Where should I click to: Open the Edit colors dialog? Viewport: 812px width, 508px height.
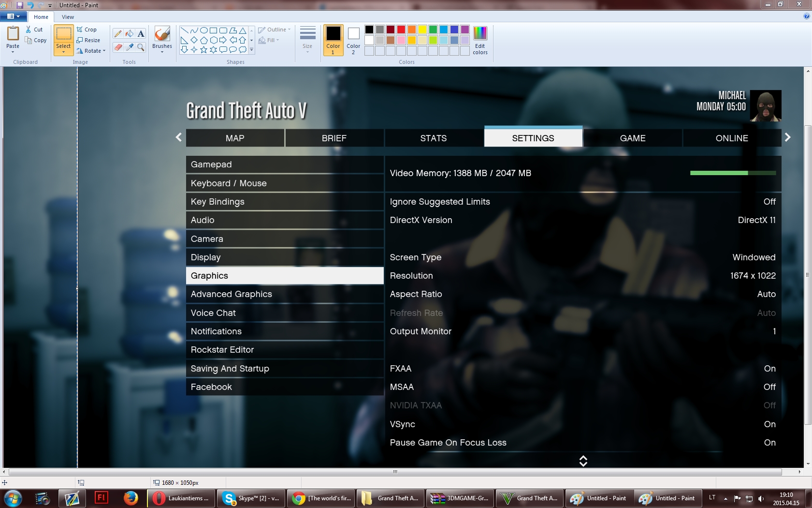point(480,40)
